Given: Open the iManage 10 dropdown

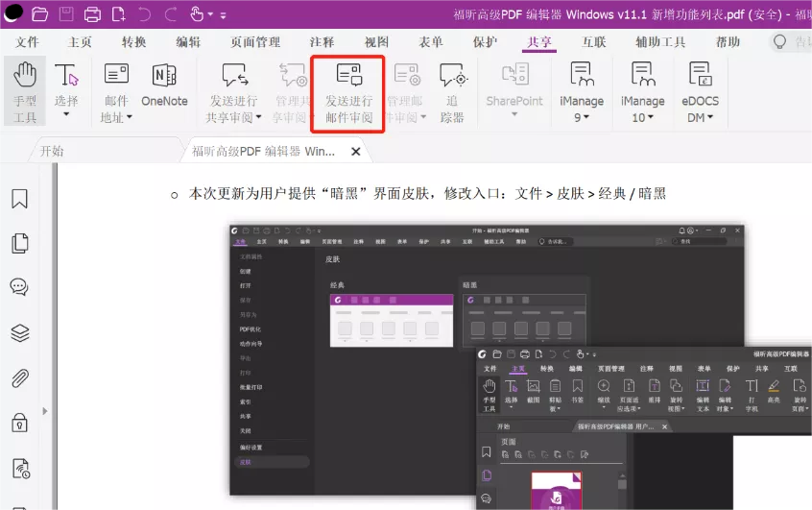Looking at the screenshot, I should [643, 92].
